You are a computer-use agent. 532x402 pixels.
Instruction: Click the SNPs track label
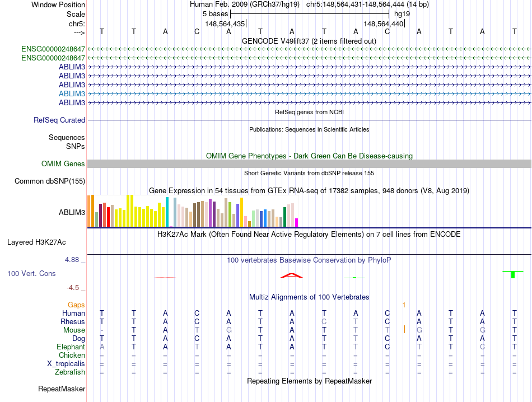[76, 146]
